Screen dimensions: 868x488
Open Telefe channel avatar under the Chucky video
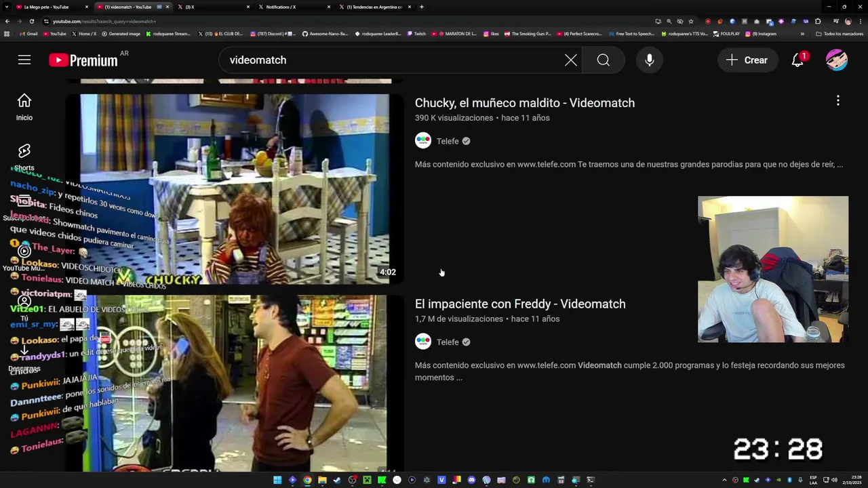pyautogui.click(x=423, y=141)
